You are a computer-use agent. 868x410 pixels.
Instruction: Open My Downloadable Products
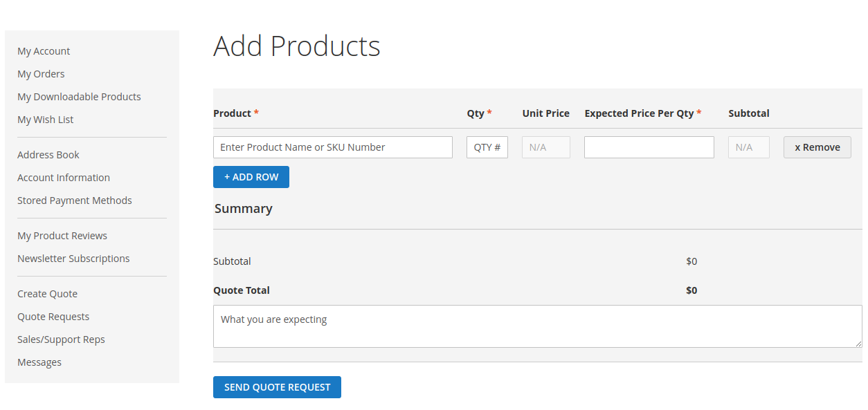tap(79, 97)
